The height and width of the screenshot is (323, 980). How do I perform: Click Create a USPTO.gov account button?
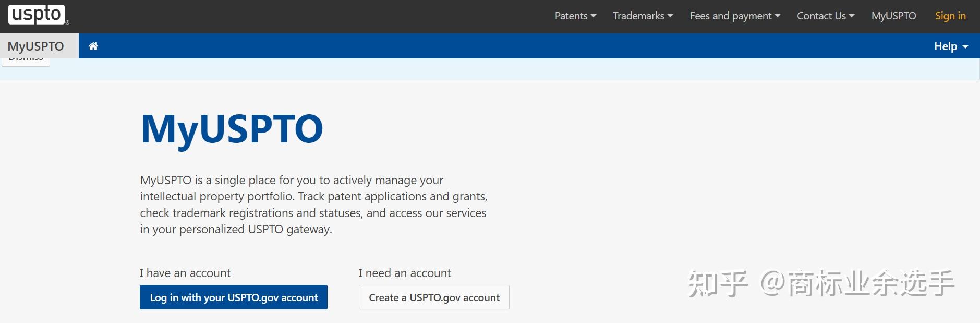coord(433,297)
